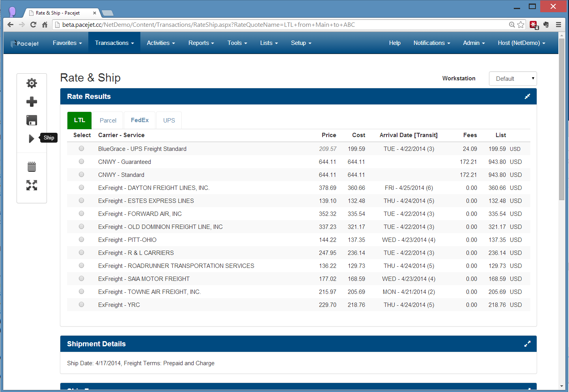Image resolution: width=569 pixels, height=392 pixels.
Task: Click the floppy disk save icon
Action: [x=32, y=120]
